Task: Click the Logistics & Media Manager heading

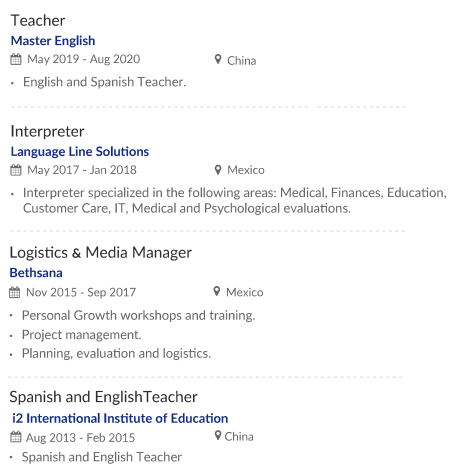Action: click(101, 253)
